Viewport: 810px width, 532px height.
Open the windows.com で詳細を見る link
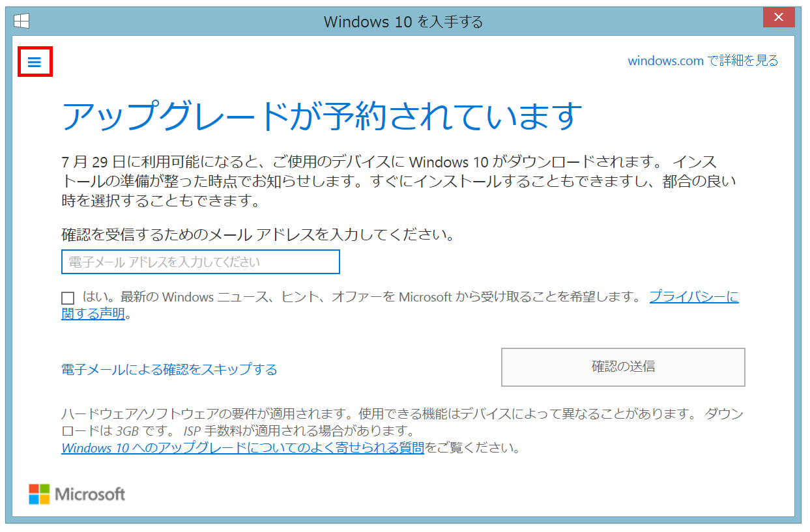[702, 61]
